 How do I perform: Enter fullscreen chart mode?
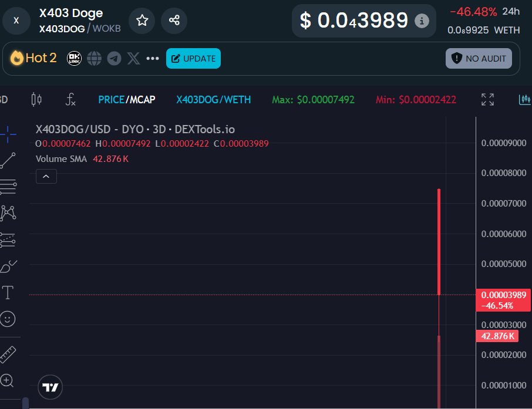pyautogui.click(x=487, y=99)
